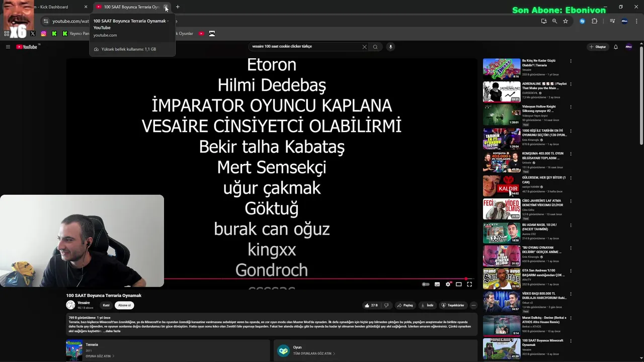Open the YouTube notifications bell

[616, 47]
